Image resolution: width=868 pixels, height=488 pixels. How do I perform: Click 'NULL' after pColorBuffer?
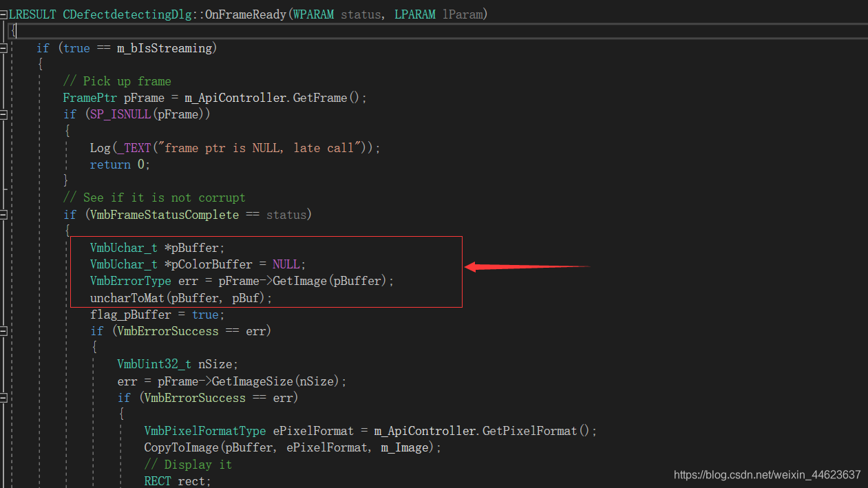pos(286,264)
